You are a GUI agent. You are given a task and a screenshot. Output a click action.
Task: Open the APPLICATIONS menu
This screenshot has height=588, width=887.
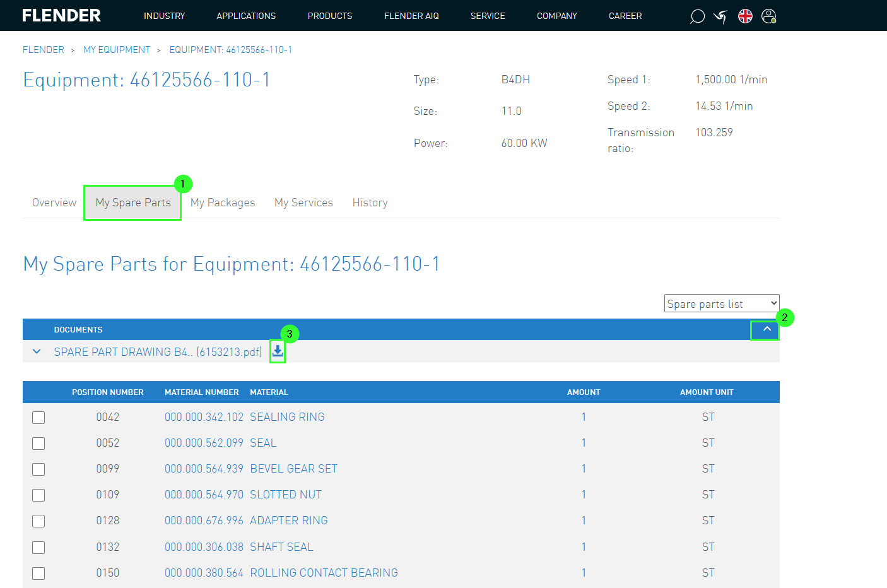click(x=246, y=16)
